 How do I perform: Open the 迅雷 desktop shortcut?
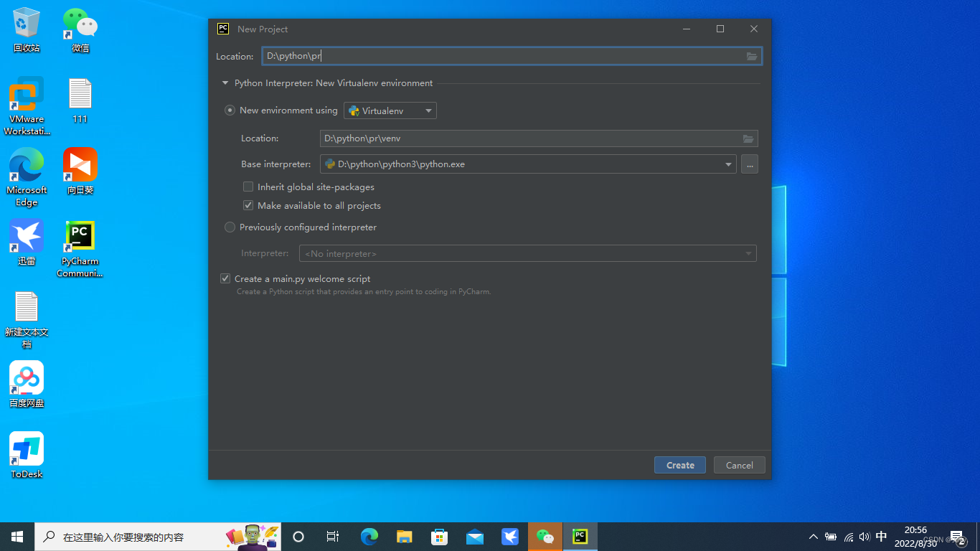[x=27, y=242]
